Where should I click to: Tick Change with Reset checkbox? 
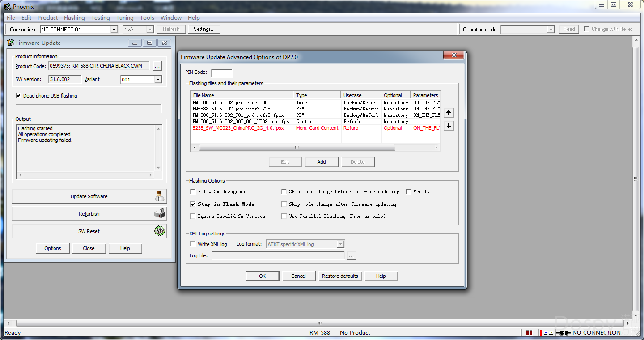pos(586,29)
